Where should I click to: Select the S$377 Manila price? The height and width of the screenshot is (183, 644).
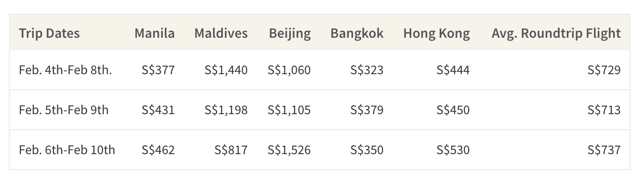[x=158, y=70]
